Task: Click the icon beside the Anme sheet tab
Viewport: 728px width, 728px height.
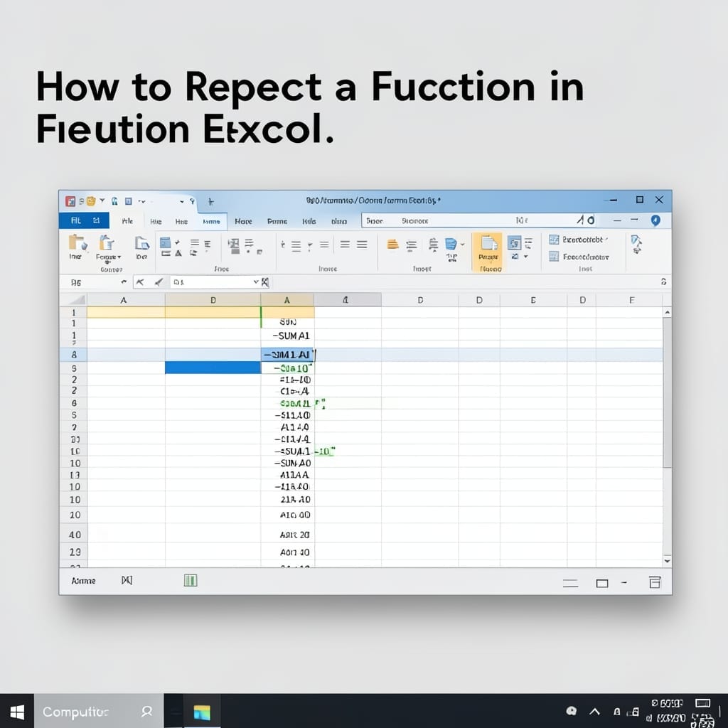Action: (127, 580)
